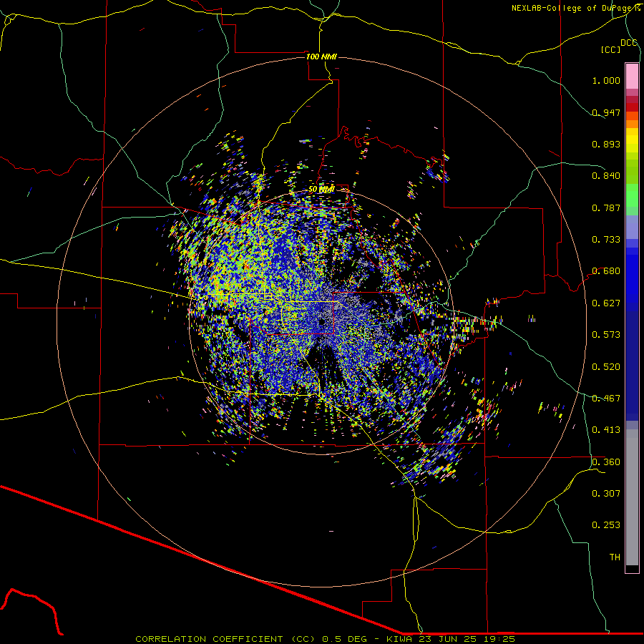
Task: Select the 0.680 scale value
Action: 606,271
